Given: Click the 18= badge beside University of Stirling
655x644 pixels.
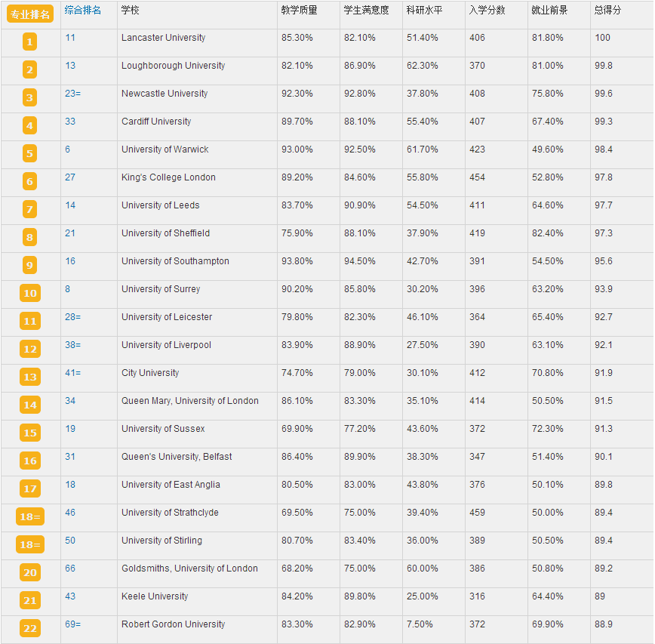Looking at the screenshot, I should click(29, 545).
